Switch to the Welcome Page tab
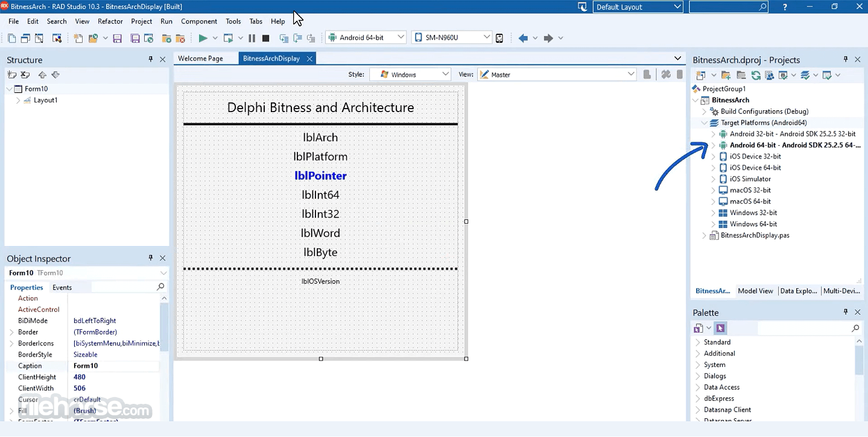The width and height of the screenshot is (868, 437). click(x=200, y=58)
